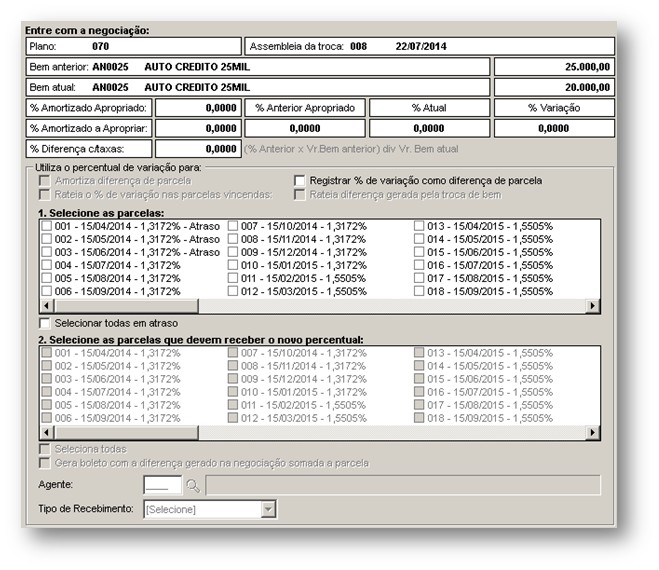
Task: Click the % Diferença c/taxas value field
Action: coord(198,149)
